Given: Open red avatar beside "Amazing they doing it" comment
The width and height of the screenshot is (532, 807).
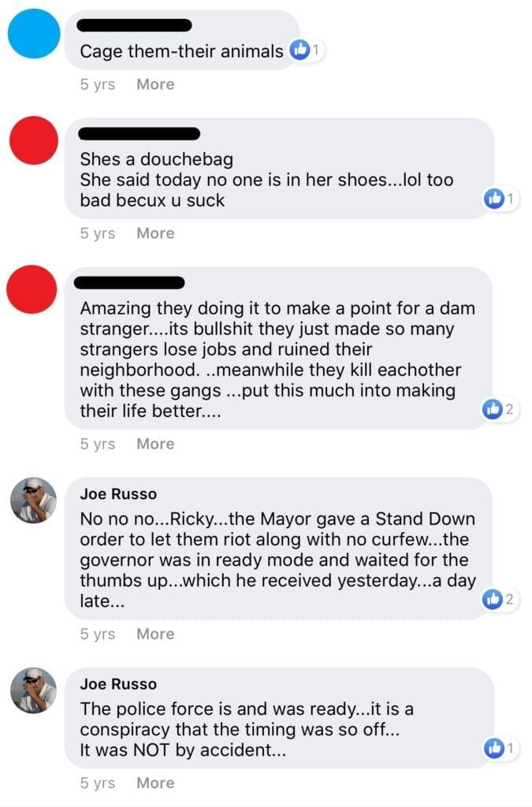Looking at the screenshot, I should 32,289.
